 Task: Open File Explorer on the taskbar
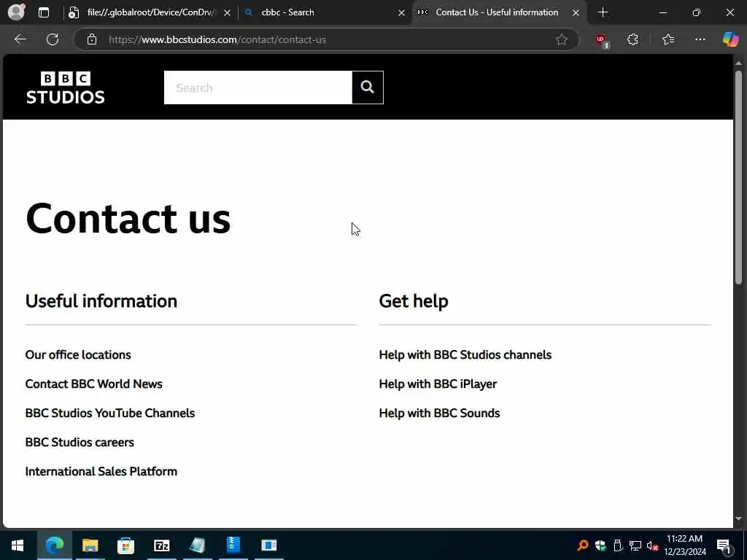point(90,545)
